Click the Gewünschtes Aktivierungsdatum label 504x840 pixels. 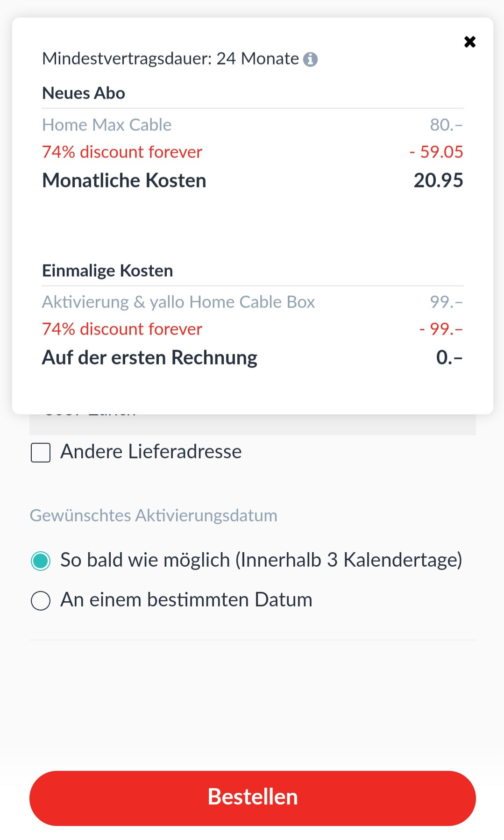pyautogui.click(x=154, y=516)
